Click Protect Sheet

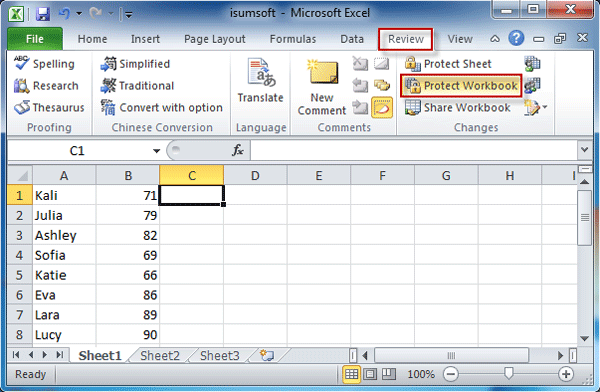tap(448, 64)
